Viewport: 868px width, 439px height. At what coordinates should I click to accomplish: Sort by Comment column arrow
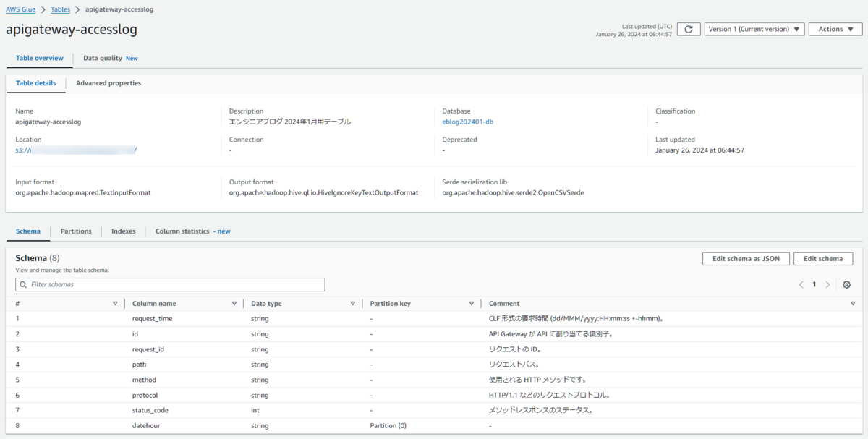[x=853, y=304]
